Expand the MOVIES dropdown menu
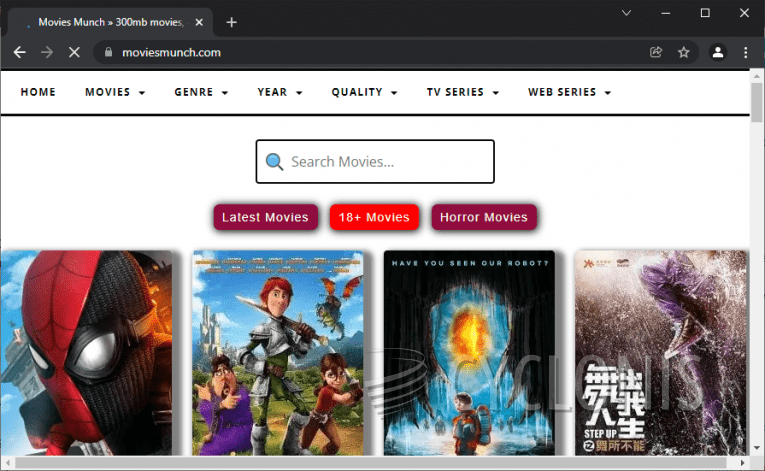Screen dimensions: 765x471 pos(115,92)
